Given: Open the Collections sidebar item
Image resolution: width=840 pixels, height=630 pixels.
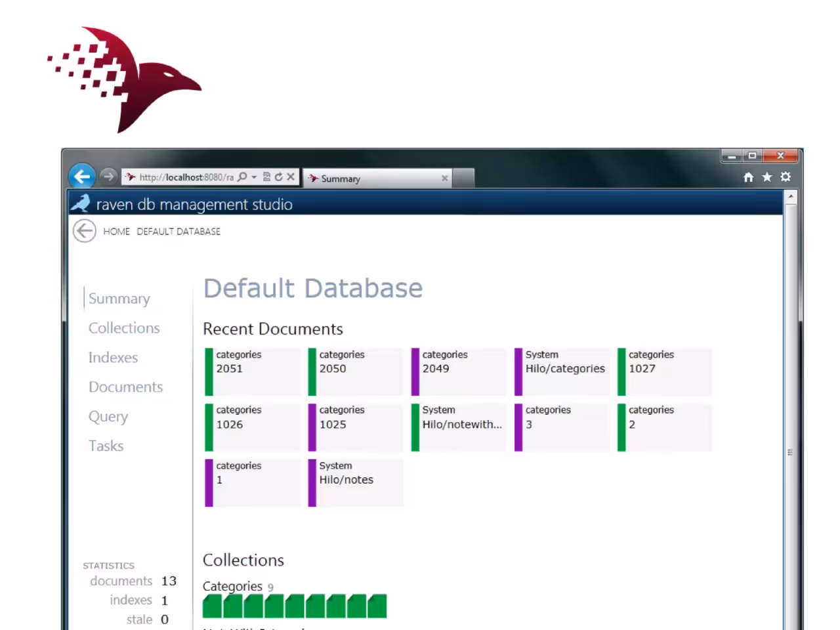Looking at the screenshot, I should 124,328.
